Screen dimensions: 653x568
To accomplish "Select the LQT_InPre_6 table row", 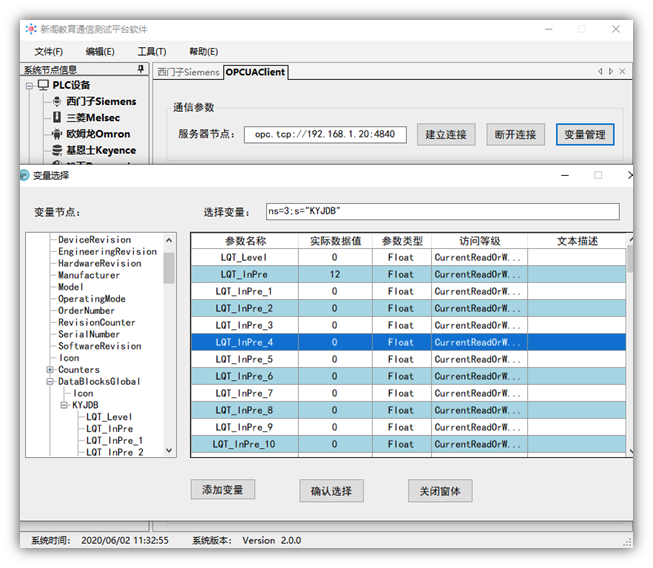I will tap(409, 376).
